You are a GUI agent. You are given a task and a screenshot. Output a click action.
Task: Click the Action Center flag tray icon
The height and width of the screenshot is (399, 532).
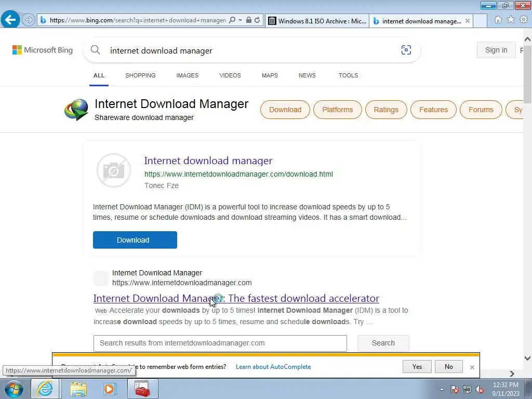(x=455, y=389)
